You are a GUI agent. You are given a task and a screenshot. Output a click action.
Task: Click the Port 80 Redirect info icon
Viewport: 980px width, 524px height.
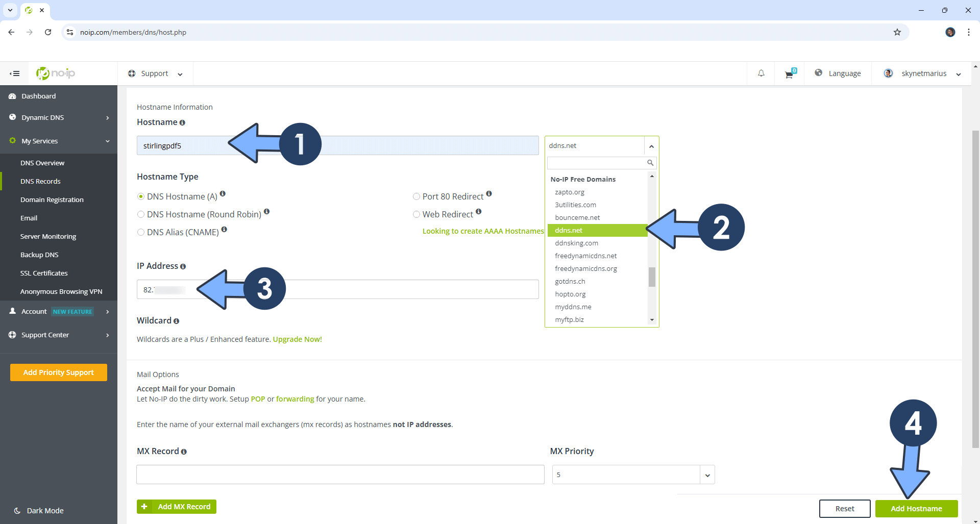pyautogui.click(x=489, y=194)
